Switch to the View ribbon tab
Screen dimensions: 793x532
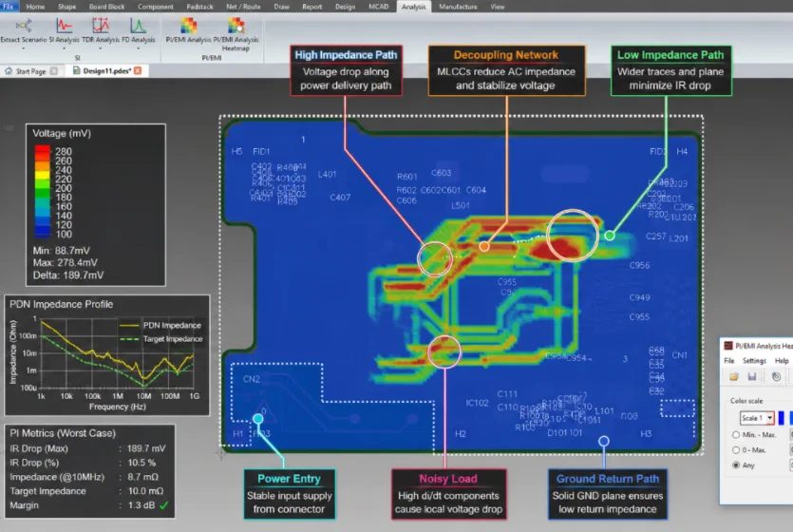click(x=498, y=7)
